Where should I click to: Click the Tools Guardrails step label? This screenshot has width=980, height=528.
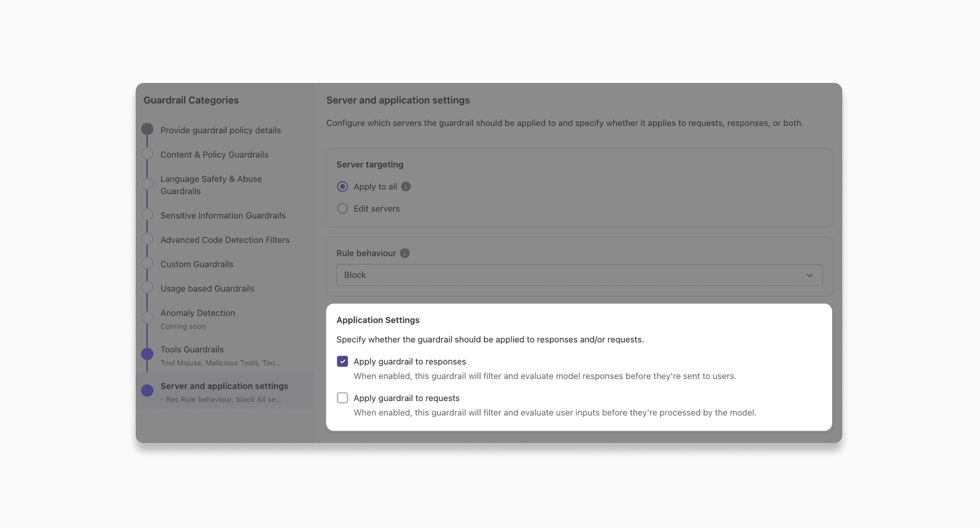click(192, 349)
